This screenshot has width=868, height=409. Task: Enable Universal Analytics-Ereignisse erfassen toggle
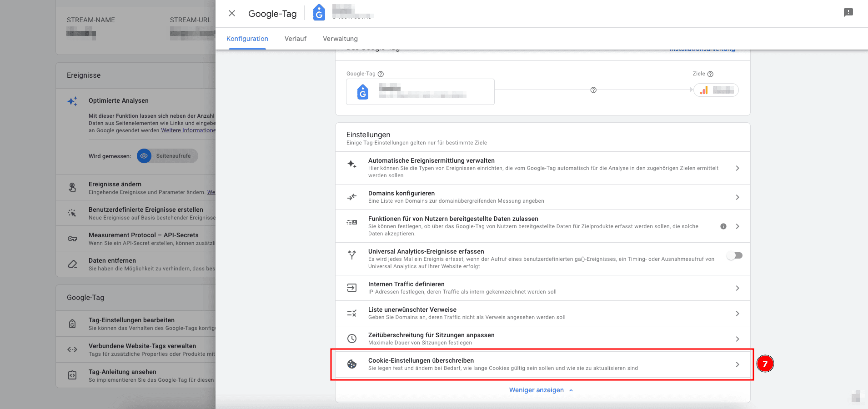point(734,255)
